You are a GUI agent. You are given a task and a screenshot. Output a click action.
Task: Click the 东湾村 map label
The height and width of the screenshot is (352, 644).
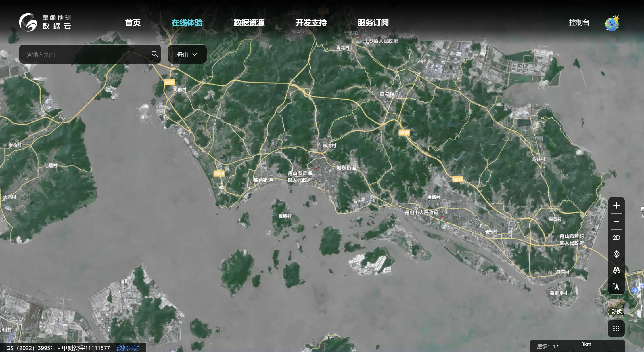(x=329, y=145)
